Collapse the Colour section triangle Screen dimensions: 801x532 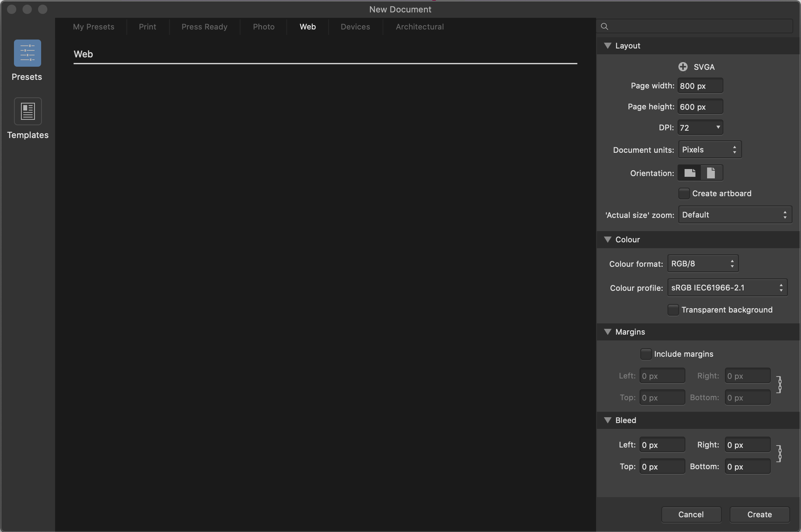pos(608,240)
